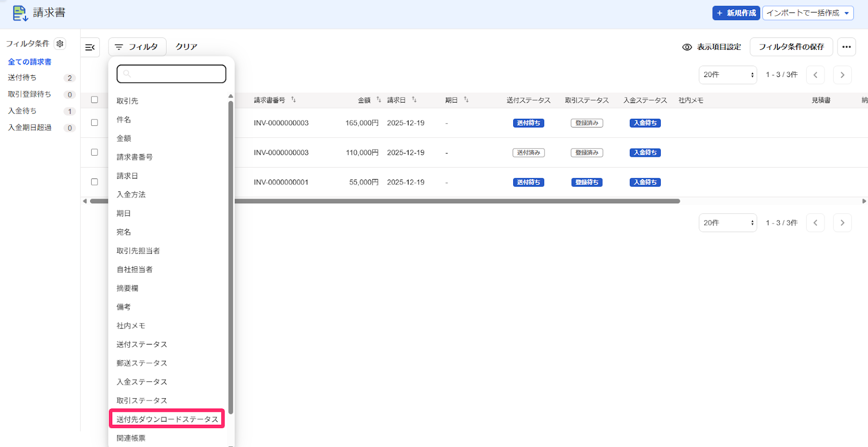Go to previous page in bottom pagination

click(815, 223)
